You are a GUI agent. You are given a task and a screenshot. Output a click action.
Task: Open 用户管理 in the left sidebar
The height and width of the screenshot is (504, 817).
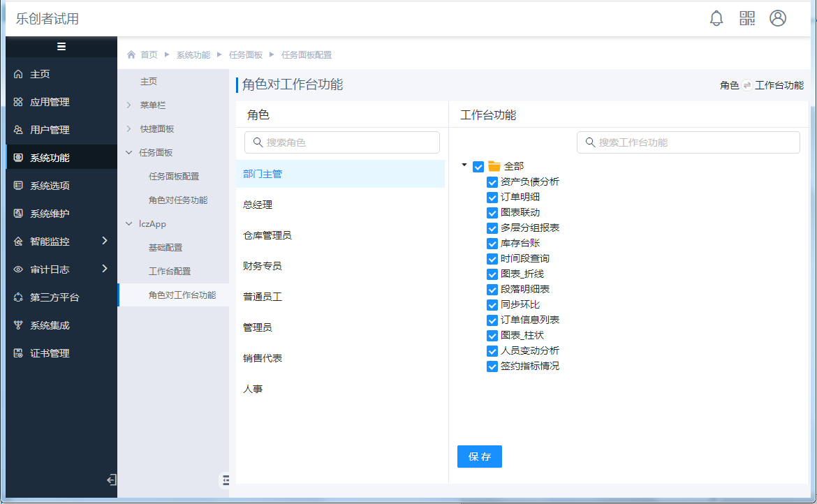pos(50,130)
